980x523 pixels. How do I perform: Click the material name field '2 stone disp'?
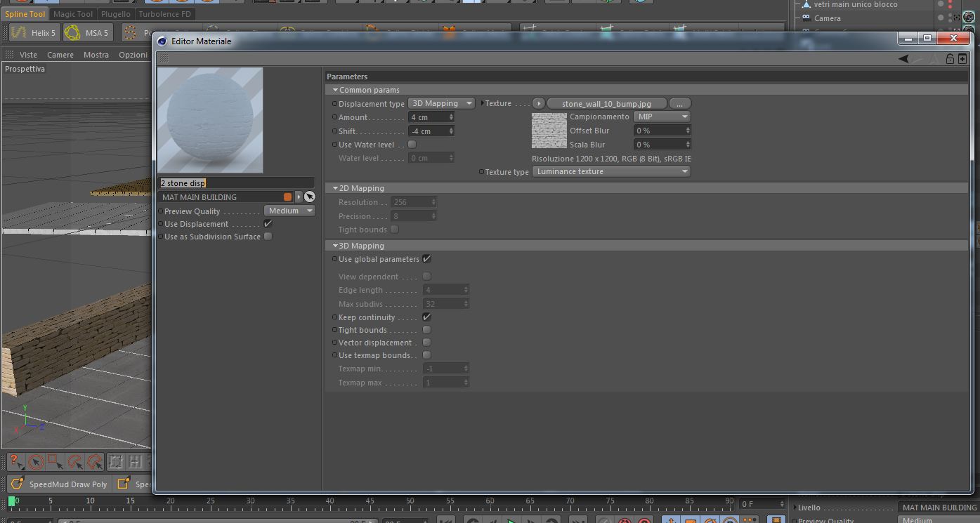tap(236, 183)
